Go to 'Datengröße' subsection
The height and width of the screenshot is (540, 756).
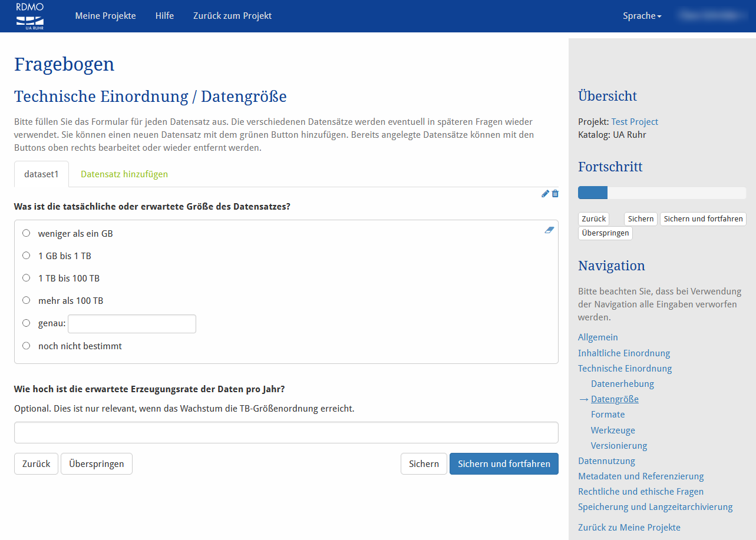click(x=615, y=399)
